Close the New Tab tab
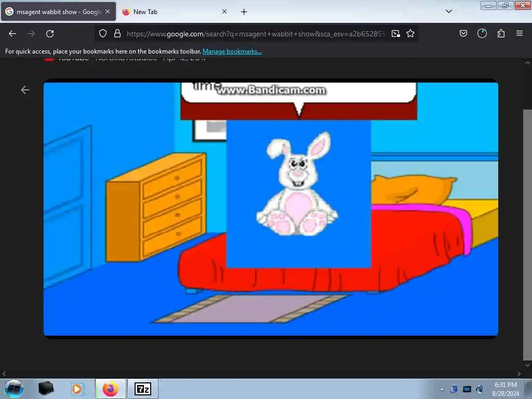 click(224, 11)
